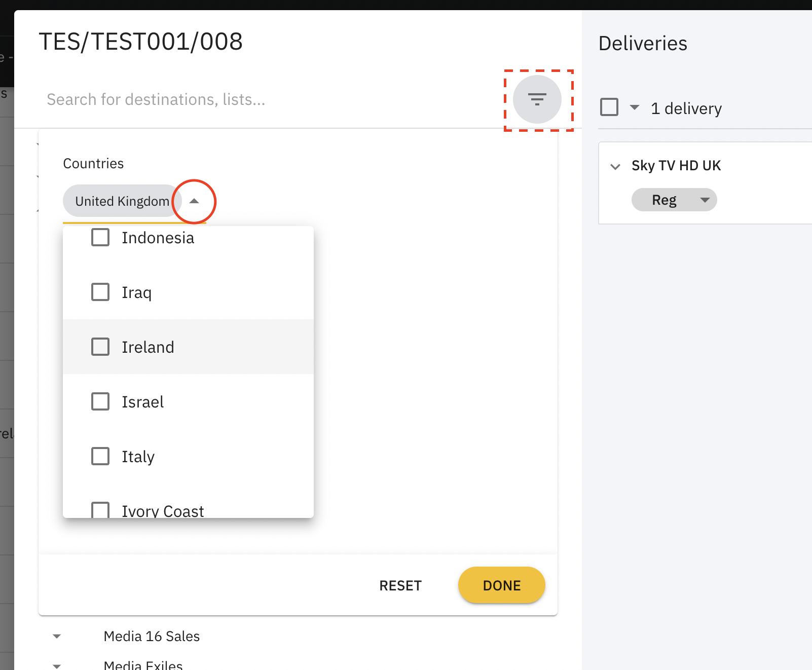Choose Italy from the countries list
The image size is (812, 670).
point(138,457)
